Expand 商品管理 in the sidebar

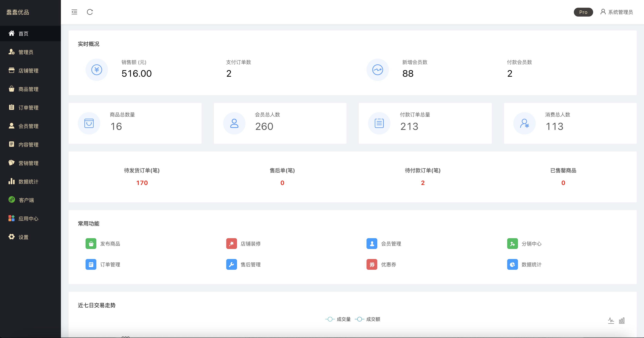29,89
